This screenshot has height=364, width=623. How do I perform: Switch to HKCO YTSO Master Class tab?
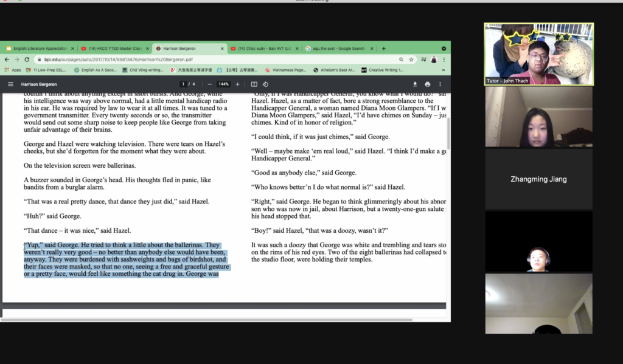115,49
